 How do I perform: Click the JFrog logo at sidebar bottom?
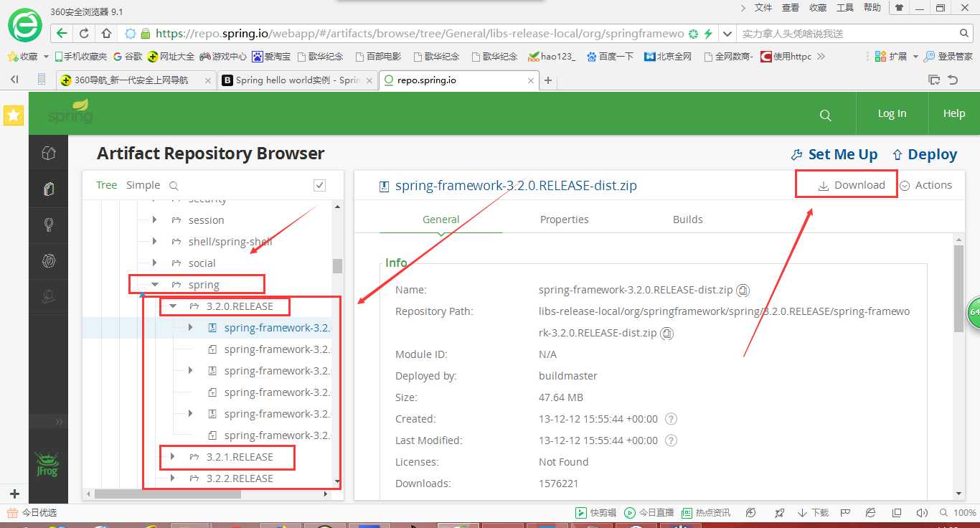coord(47,464)
